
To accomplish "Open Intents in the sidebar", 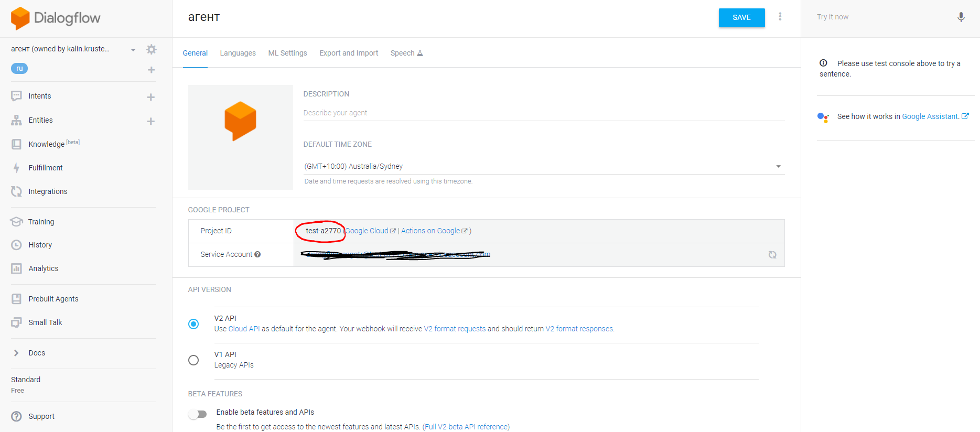I will (x=40, y=96).
